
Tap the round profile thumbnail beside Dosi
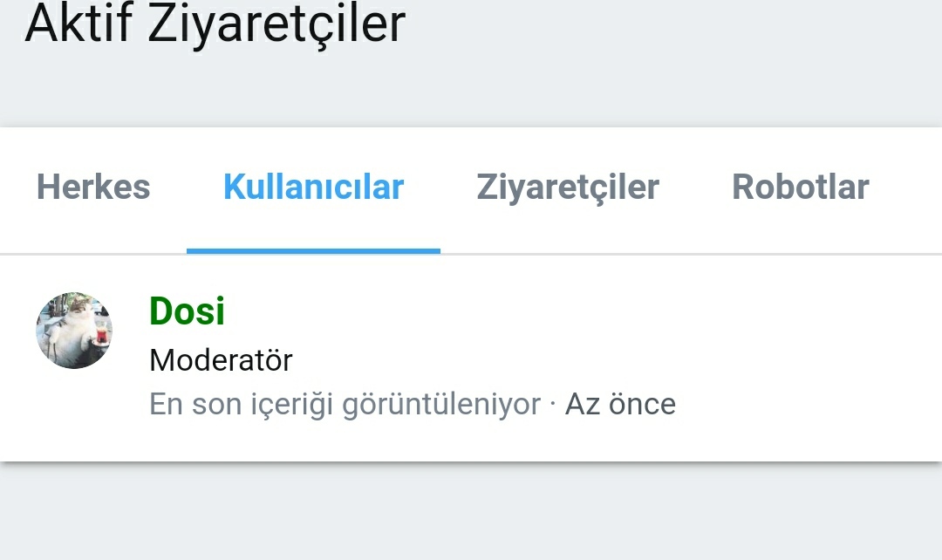pos(74,331)
